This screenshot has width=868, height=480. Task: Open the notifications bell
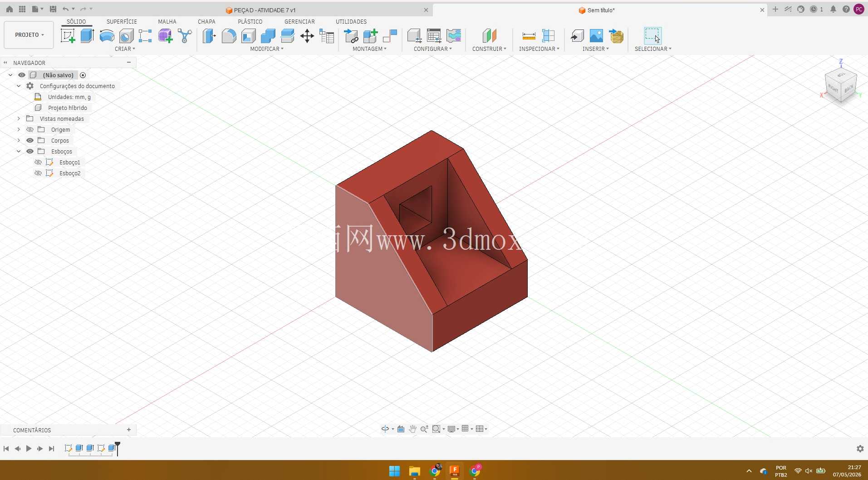[x=833, y=9]
